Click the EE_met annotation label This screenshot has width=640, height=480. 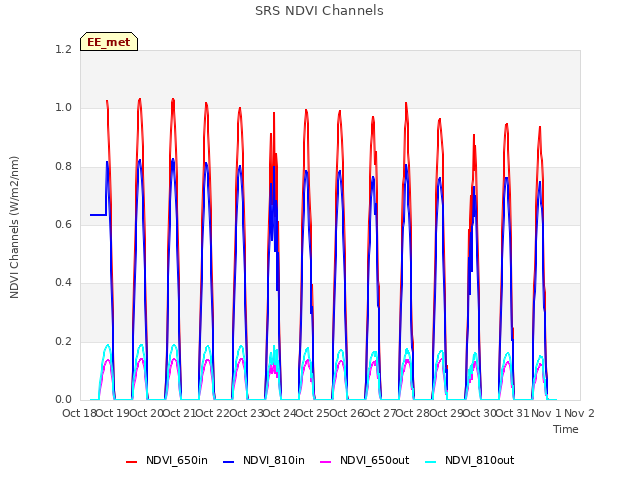coord(109,42)
